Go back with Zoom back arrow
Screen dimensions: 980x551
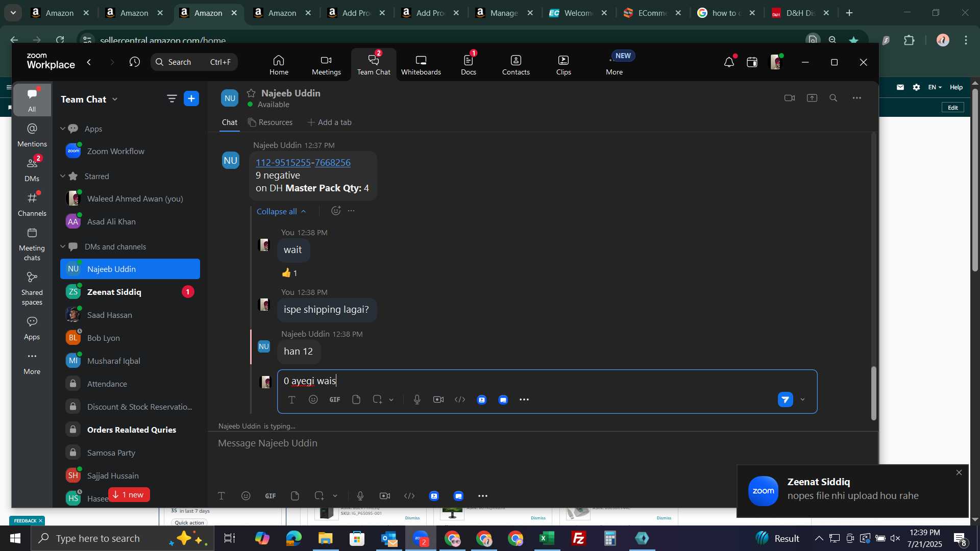tap(89, 62)
